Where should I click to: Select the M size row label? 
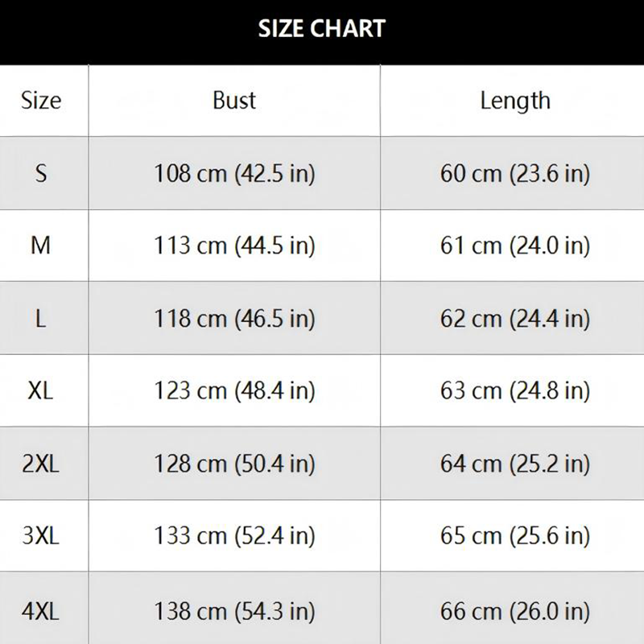pyautogui.click(x=41, y=246)
